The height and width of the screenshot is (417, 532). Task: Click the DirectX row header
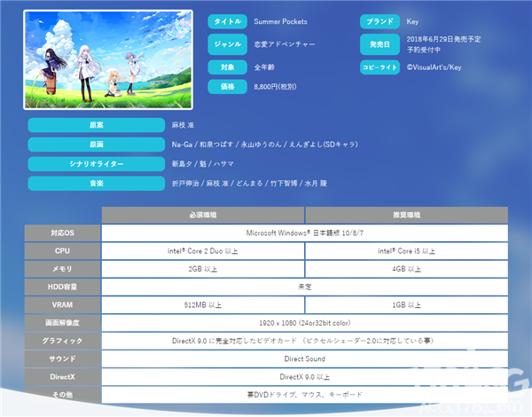click(x=62, y=377)
